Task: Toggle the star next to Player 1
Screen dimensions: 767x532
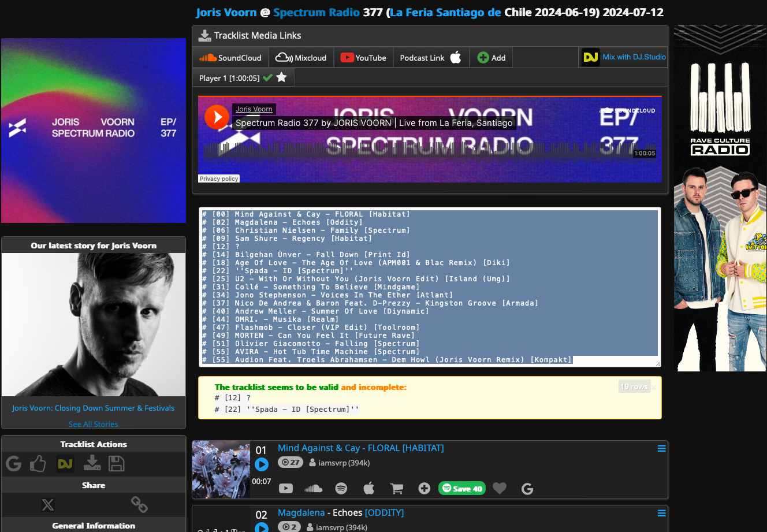Action: click(x=281, y=77)
